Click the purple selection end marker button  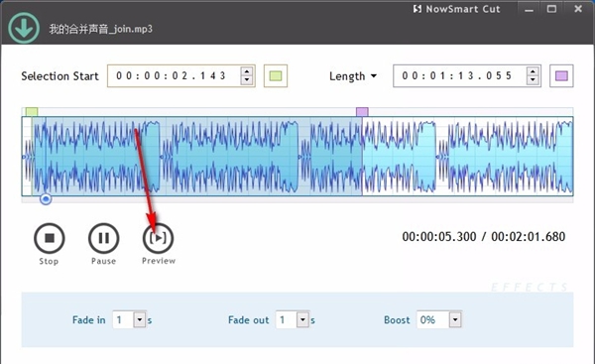pos(561,76)
